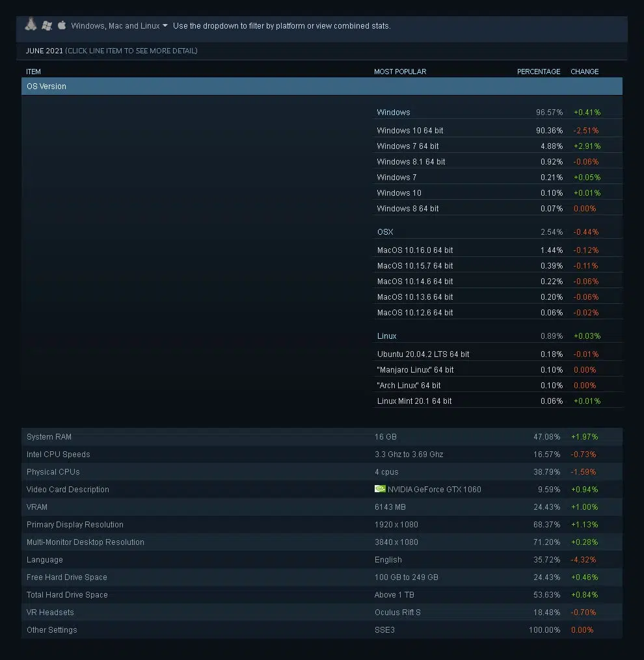The height and width of the screenshot is (660, 644).
Task: Select the Windows 7 64 bit entry
Action: pyautogui.click(x=408, y=146)
